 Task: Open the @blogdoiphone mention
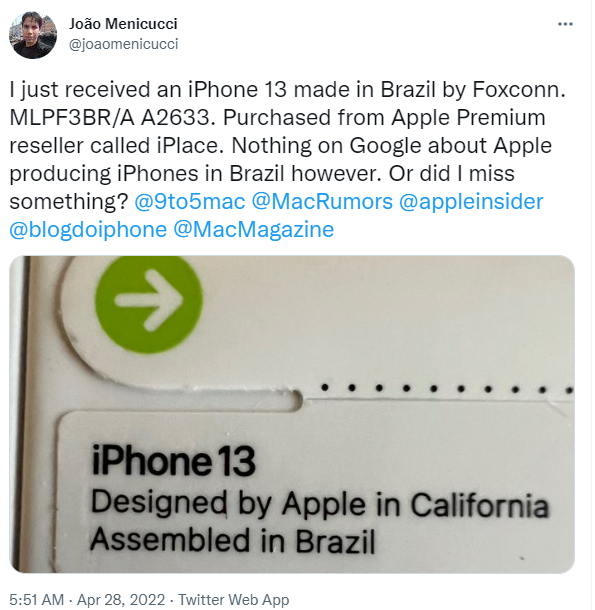pos(88,230)
